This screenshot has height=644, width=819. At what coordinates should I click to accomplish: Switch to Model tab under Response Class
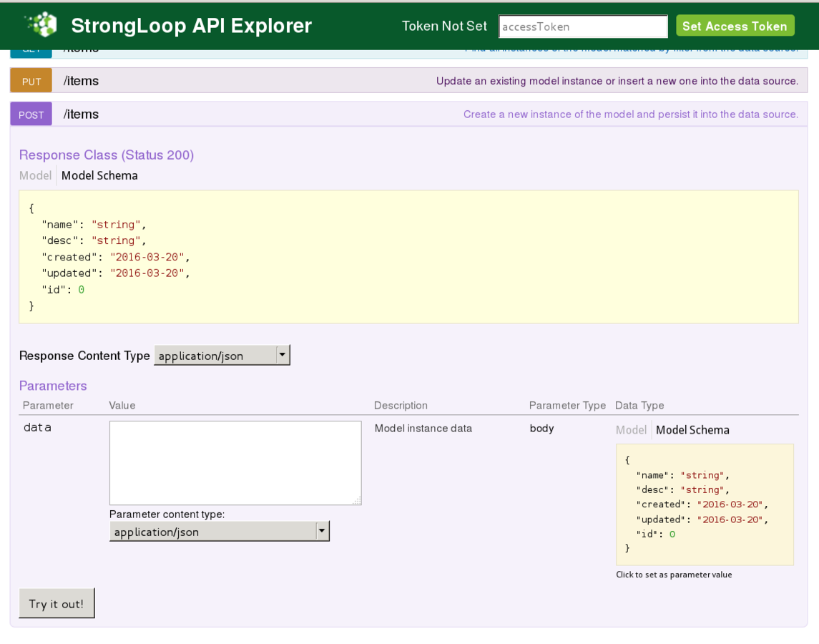coord(35,175)
